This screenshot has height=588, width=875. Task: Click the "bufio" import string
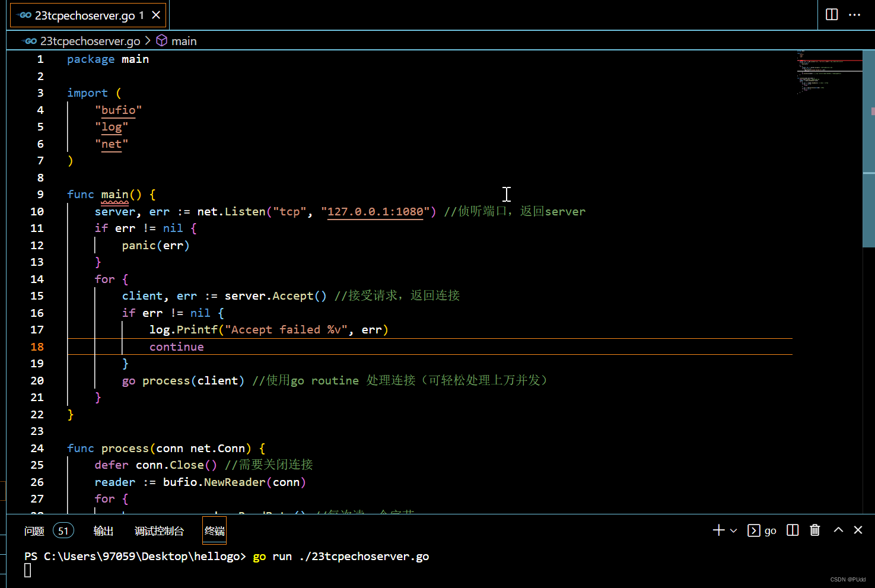(118, 110)
